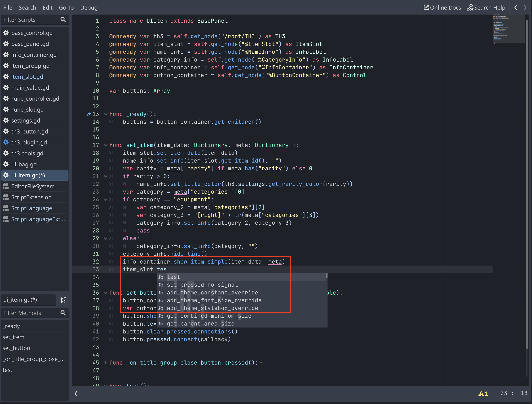Jump to set_button in methods list
The height and width of the screenshot is (404, 532).
point(16,348)
